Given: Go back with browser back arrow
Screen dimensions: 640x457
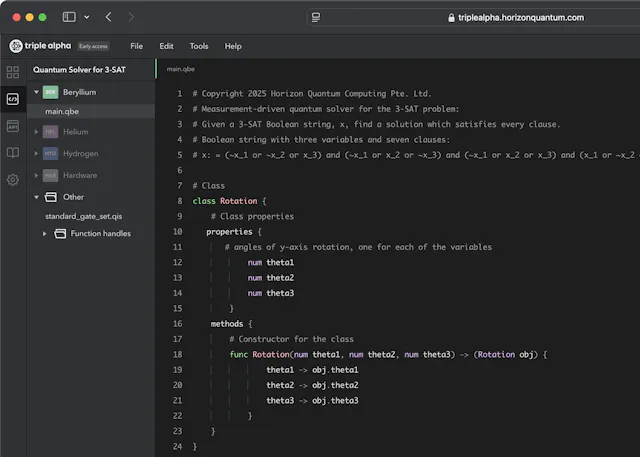Looking at the screenshot, I should point(108,17).
